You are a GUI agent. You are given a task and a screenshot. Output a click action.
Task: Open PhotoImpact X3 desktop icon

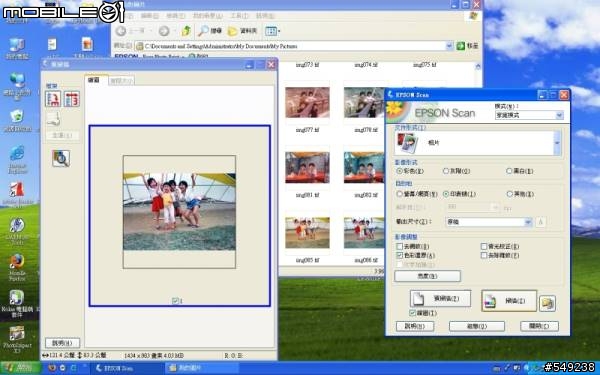(x=17, y=334)
